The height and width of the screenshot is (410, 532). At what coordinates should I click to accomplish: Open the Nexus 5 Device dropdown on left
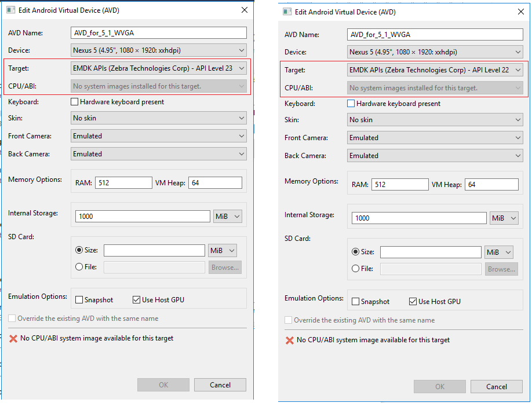click(242, 50)
